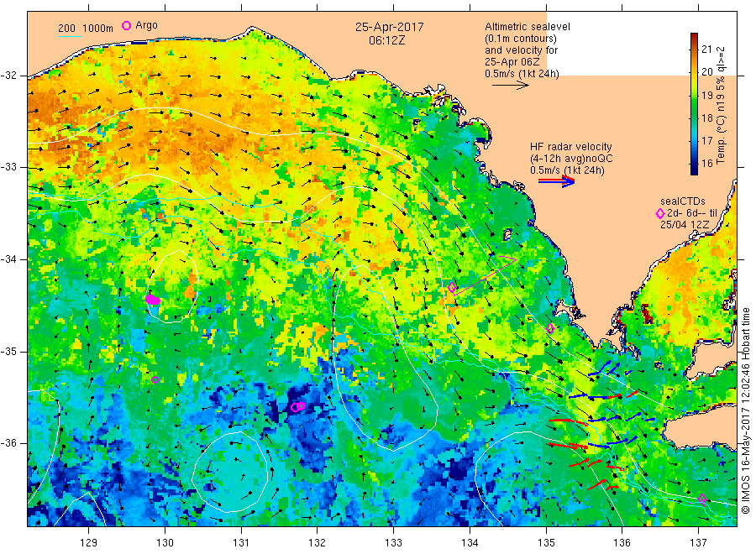Click the "1000m" depth contour label

97,29
